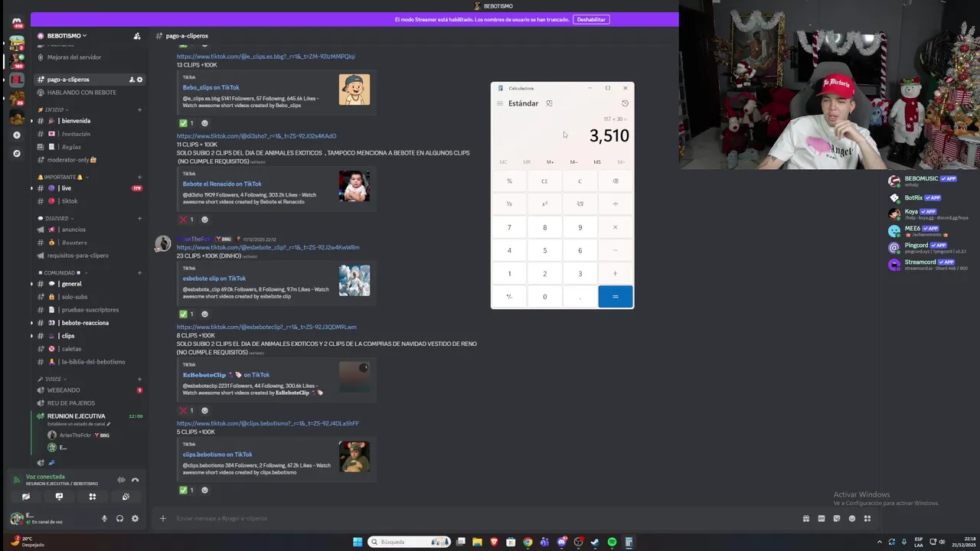Collapse the COMUNIDAD category
This screenshot has width=980, height=551.
(x=61, y=273)
